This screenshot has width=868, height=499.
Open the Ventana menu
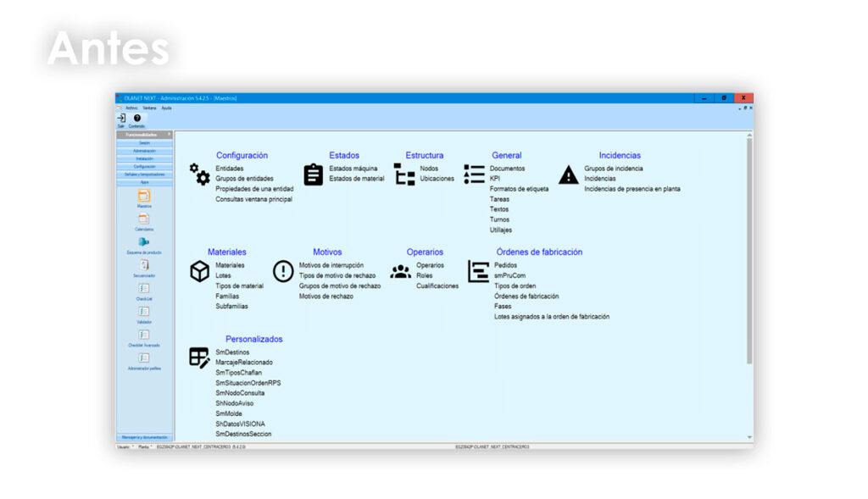[149, 108]
